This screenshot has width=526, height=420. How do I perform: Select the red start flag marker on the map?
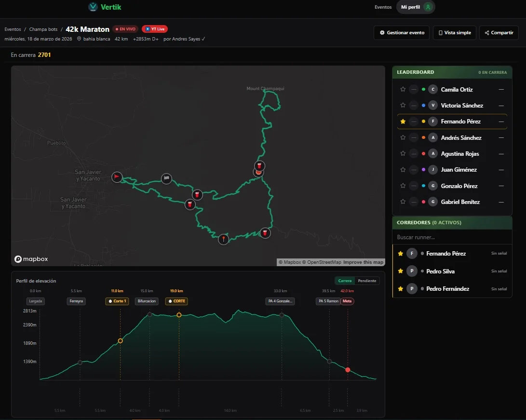(x=117, y=177)
